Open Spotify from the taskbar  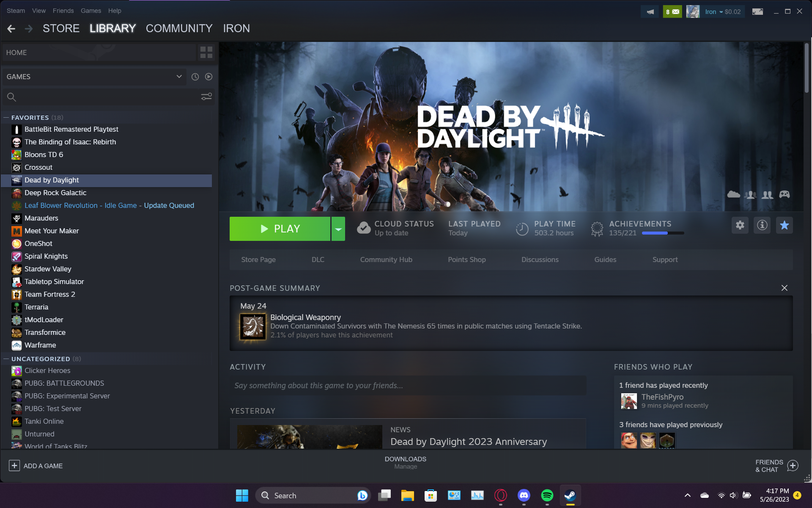click(547, 495)
